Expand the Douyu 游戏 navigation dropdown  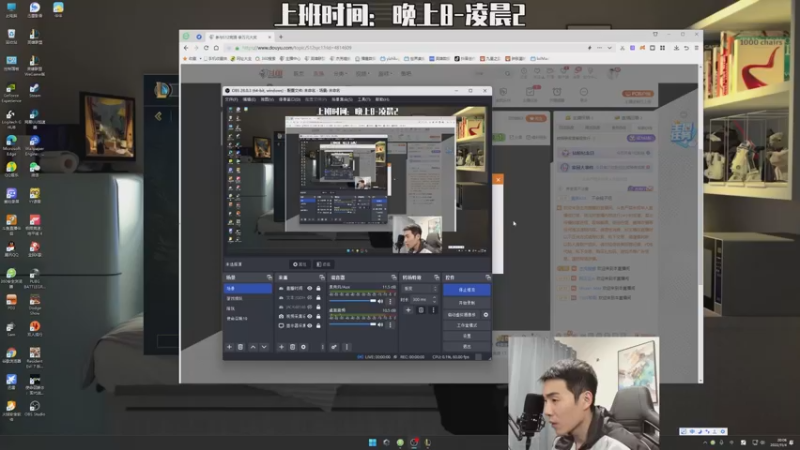coord(385,73)
